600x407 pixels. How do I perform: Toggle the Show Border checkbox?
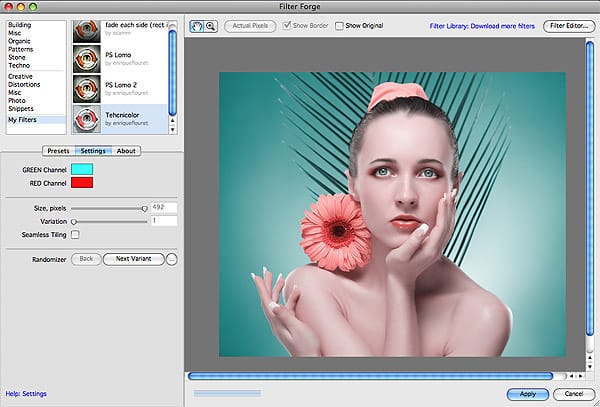pos(287,26)
